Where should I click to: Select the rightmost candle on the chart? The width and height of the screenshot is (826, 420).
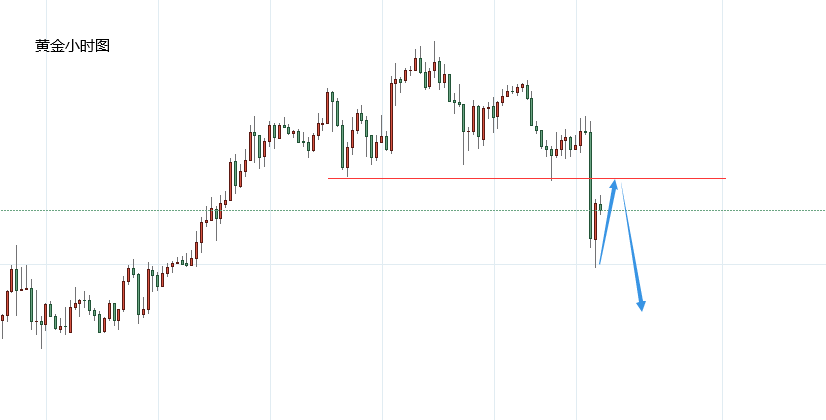[600, 207]
